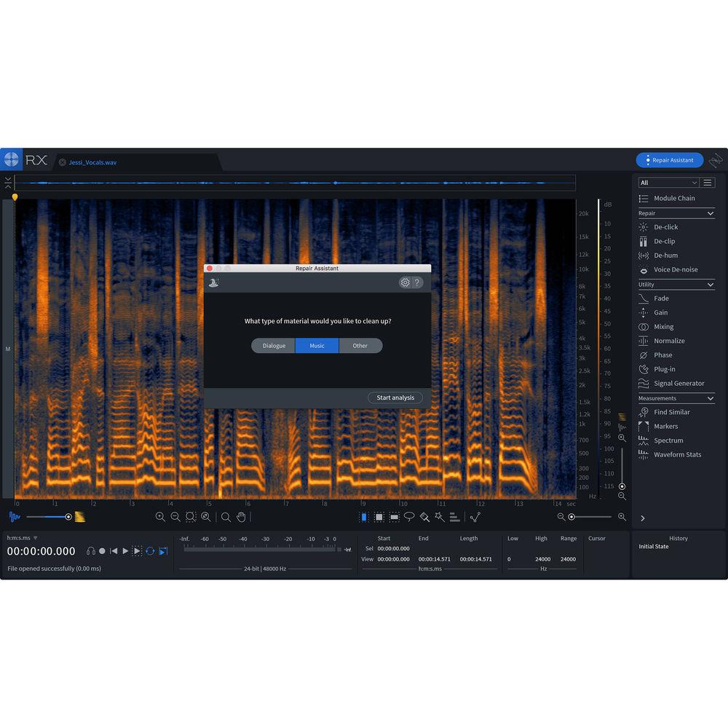Toggle loop playback in transport controls
This screenshot has width=728, height=728.
(149, 551)
